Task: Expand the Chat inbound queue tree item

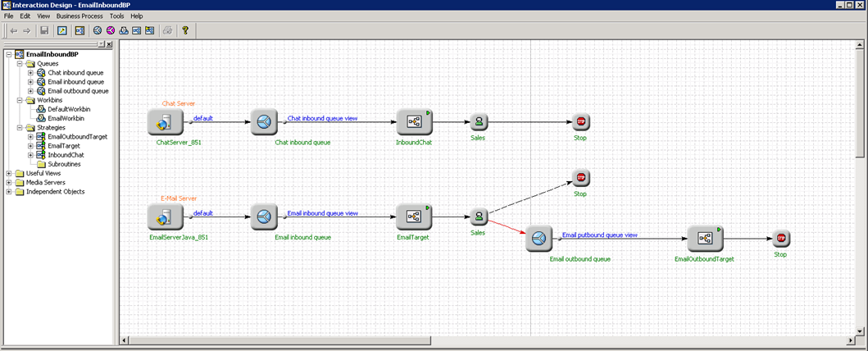Action: click(x=30, y=72)
